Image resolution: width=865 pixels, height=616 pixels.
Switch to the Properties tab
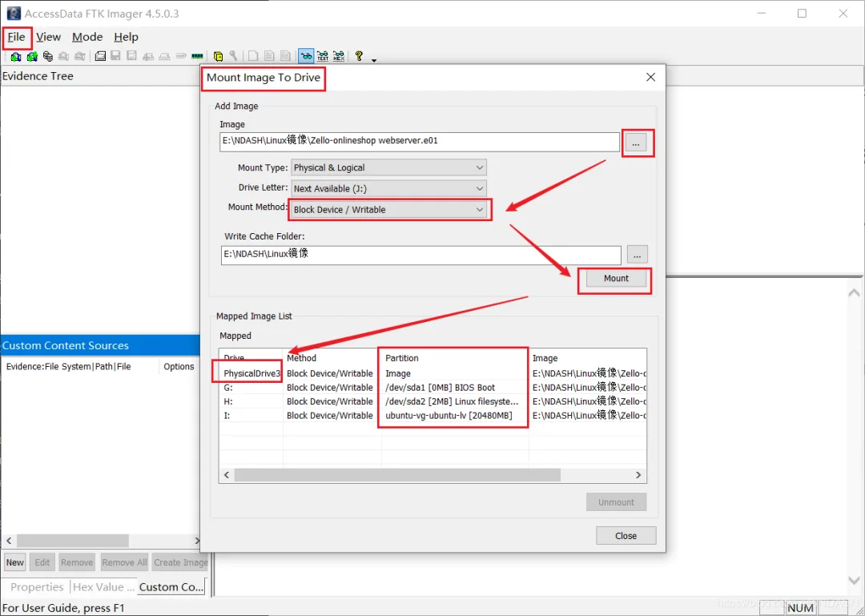[x=36, y=586]
